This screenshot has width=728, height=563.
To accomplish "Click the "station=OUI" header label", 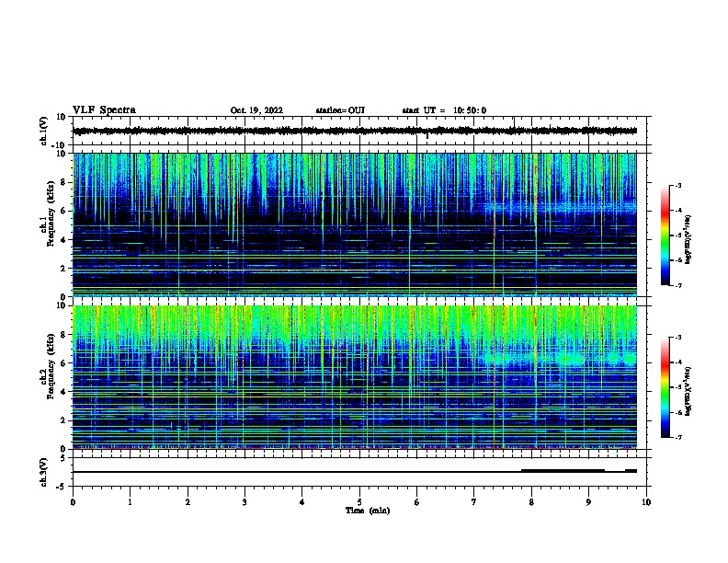I will point(340,110).
